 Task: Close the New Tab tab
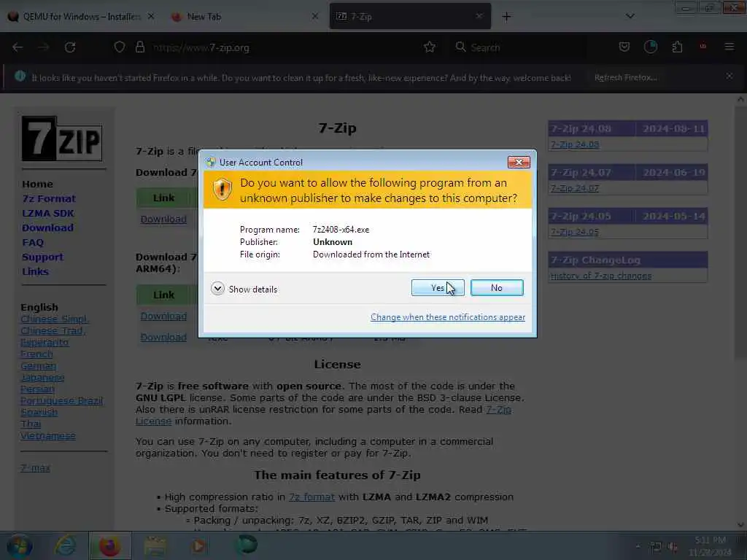[315, 16]
